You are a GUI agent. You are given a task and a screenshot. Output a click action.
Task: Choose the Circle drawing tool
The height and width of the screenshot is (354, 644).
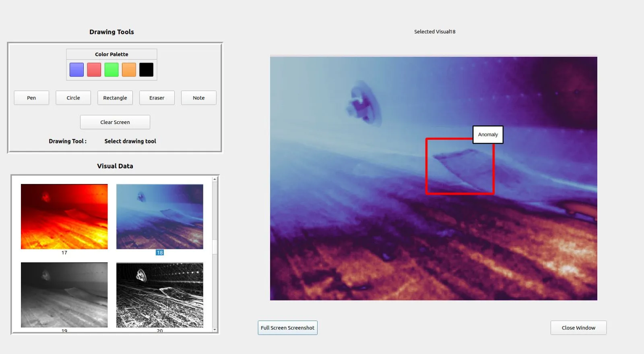73,98
